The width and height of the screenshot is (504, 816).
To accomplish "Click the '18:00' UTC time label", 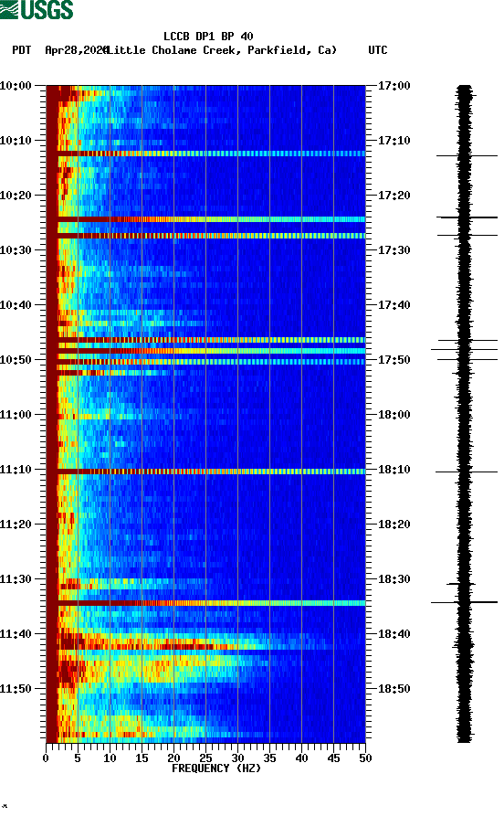I will point(394,415).
